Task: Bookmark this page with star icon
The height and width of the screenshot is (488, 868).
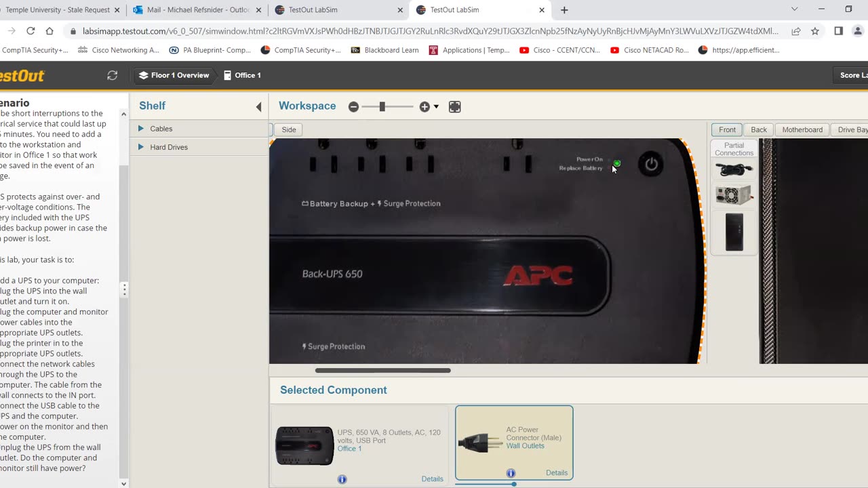Action: [815, 31]
